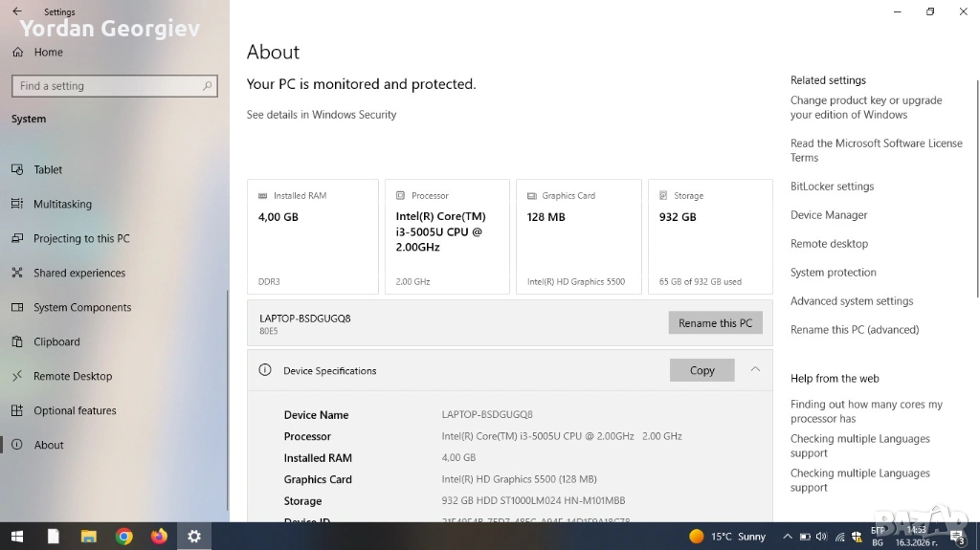Screen dimensions: 980x550
Task: Open Remote Desktop settings in the sidebar
Action: 73,377
